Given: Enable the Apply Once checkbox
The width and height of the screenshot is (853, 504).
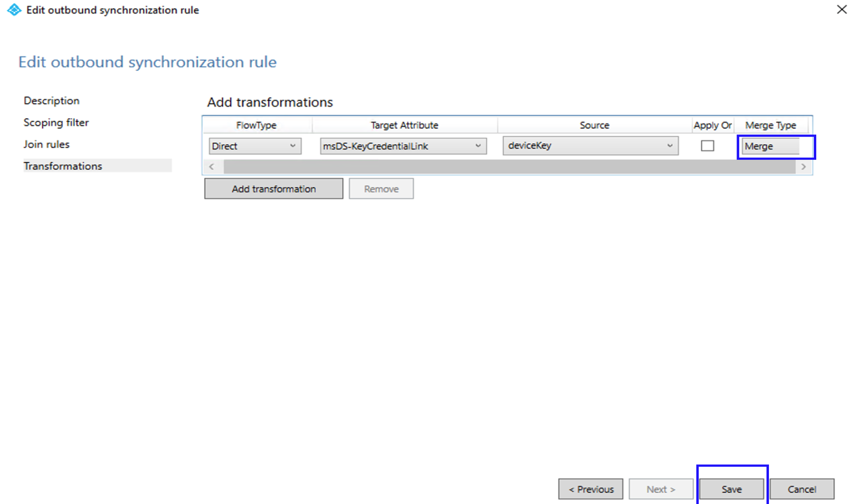Looking at the screenshot, I should 707,145.
